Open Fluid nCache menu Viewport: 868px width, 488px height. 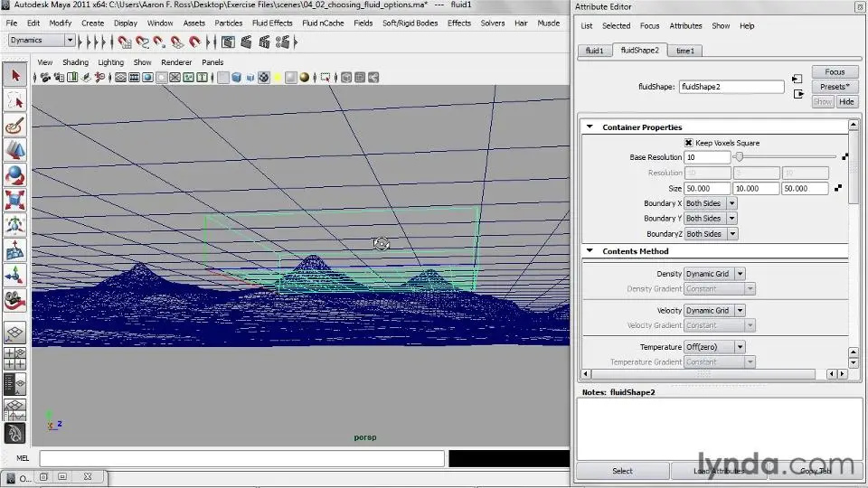[x=324, y=23]
